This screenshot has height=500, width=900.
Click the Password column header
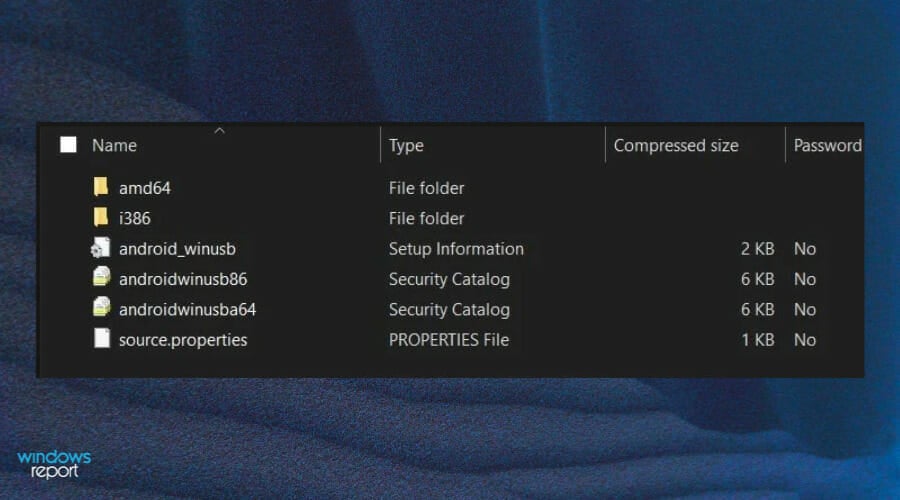[x=828, y=146]
